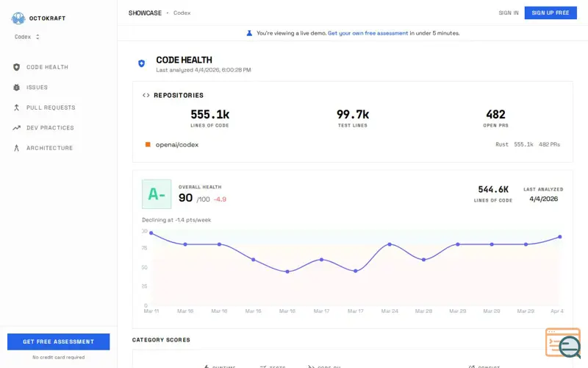Click the Octokraft octopus logo

18,18
